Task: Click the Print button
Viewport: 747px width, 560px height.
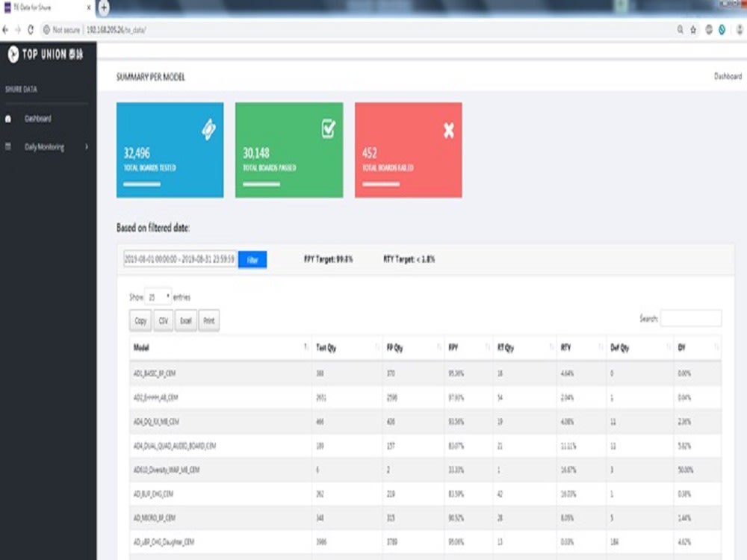Action: (208, 320)
